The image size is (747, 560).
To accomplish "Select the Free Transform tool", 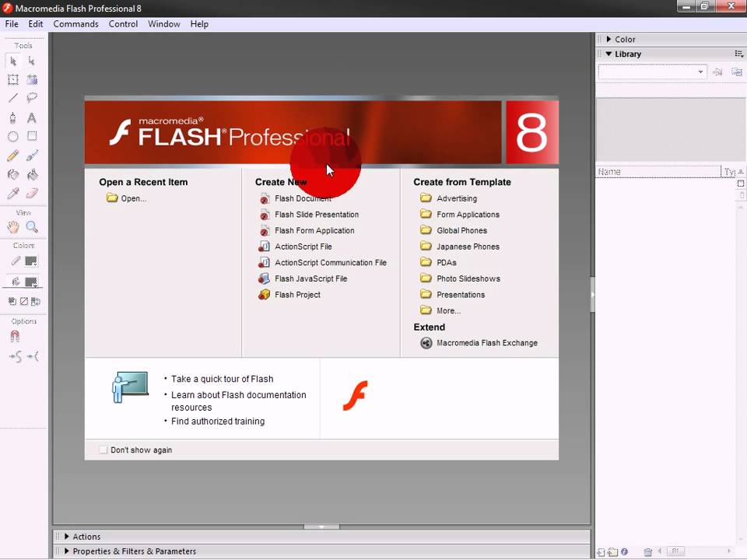I will (x=13, y=79).
